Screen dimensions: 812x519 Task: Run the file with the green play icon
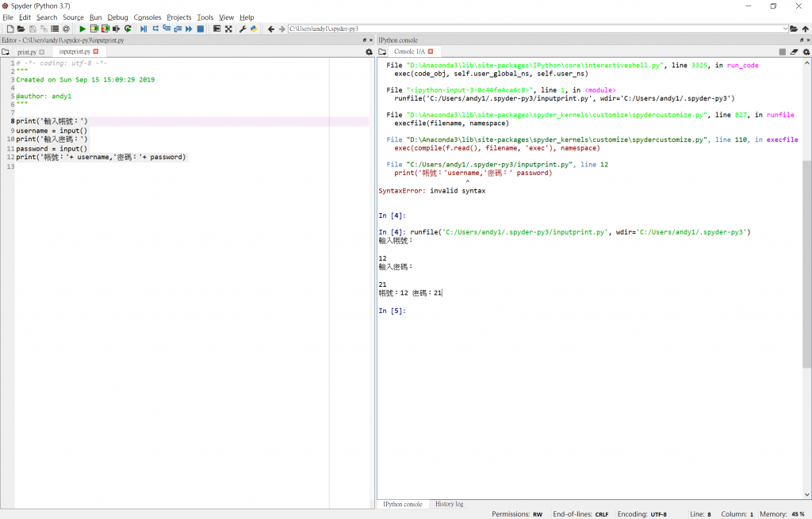pos(82,29)
